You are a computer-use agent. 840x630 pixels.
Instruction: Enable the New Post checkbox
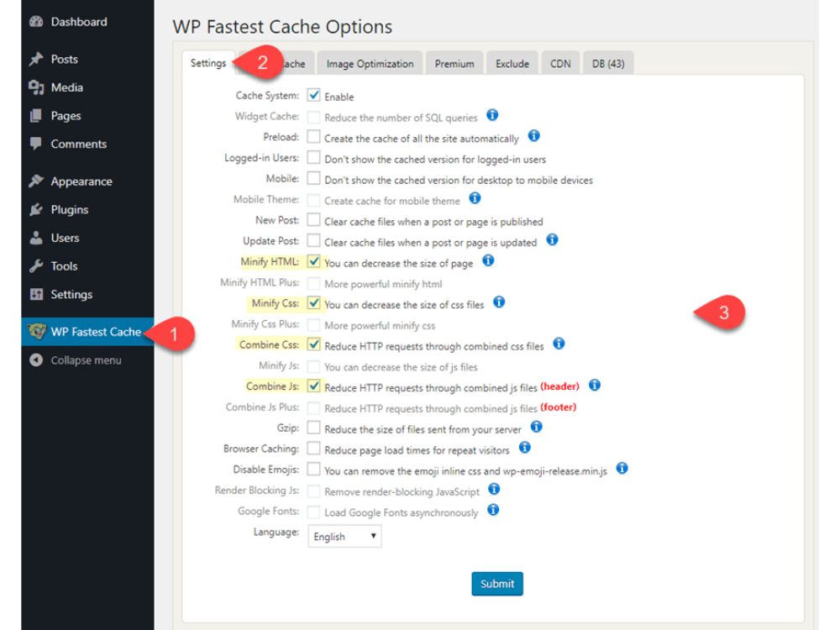pyautogui.click(x=314, y=220)
